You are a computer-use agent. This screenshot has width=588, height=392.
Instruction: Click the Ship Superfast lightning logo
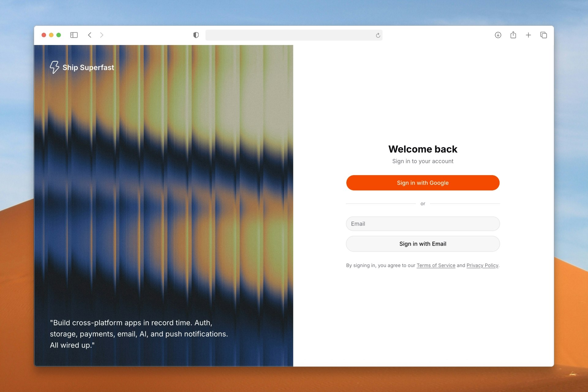coord(55,67)
